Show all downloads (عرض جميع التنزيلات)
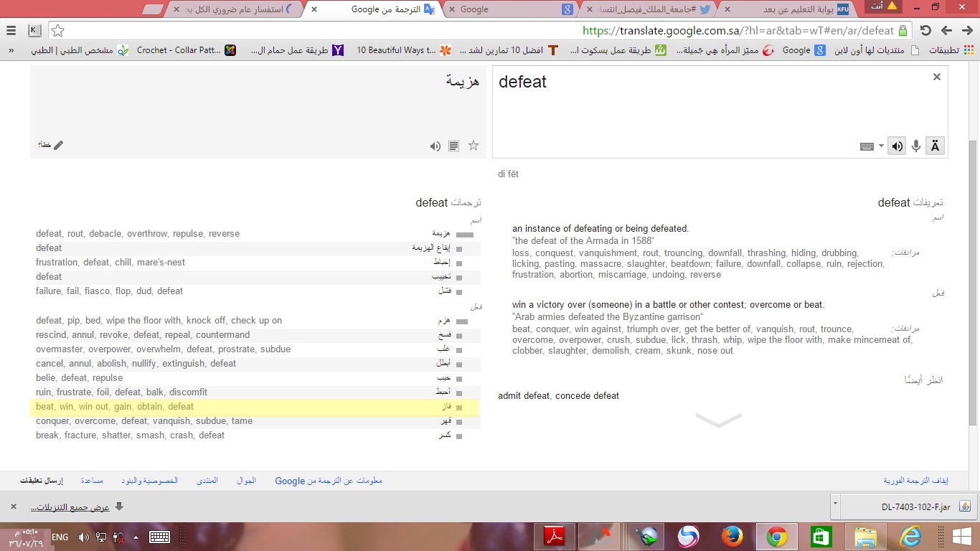The width and height of the screenshot is (980, 551). 77,507
